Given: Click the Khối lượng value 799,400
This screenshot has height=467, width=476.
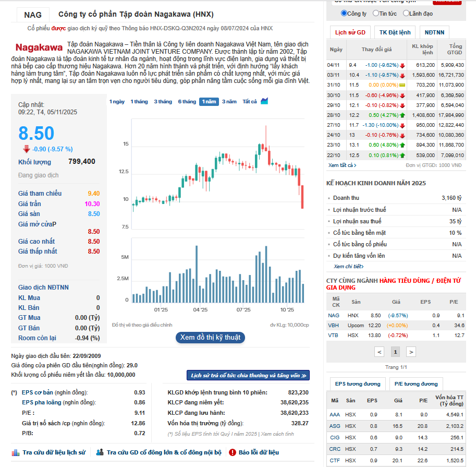Looking at the screenshot, I should [x=82, y=162].
